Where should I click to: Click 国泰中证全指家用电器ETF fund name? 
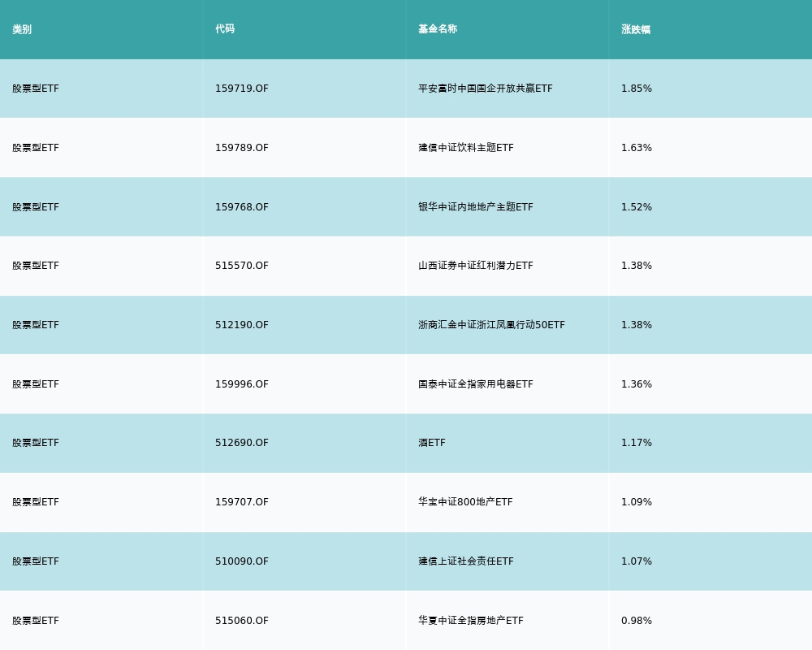(x=475, y=384)
